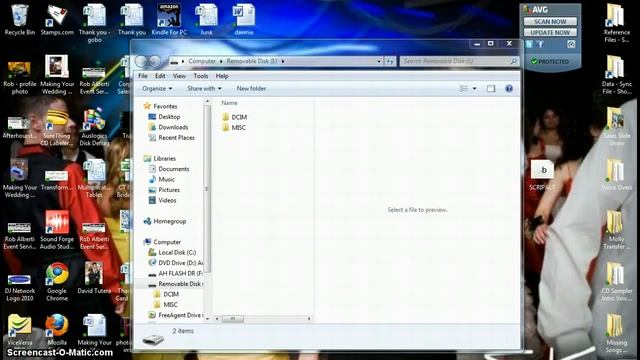The width and height of the screenshot is (640, 360).
Task: Open the dawnie Word document icon
Action: point(244,20)
